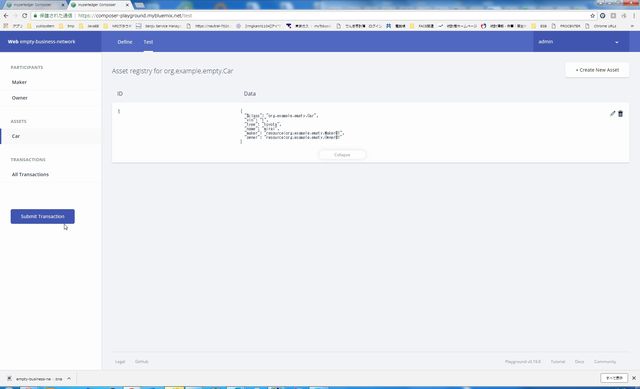Click the browser address bar URL

[x=135, y=16]
